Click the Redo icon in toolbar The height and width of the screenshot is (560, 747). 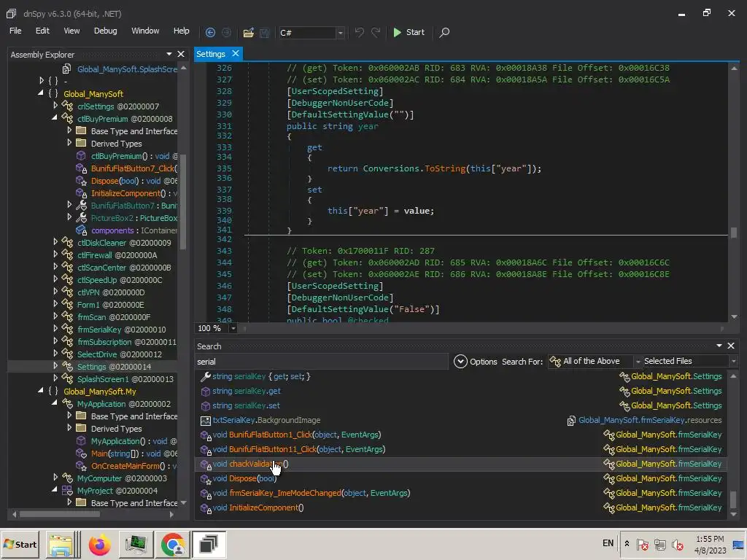(376, 32)
